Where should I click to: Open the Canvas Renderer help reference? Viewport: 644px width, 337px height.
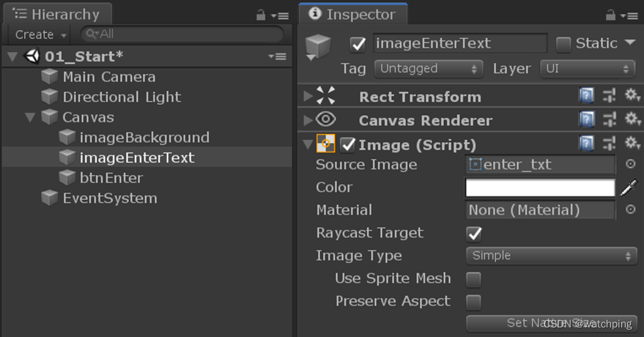coord(587,119)
